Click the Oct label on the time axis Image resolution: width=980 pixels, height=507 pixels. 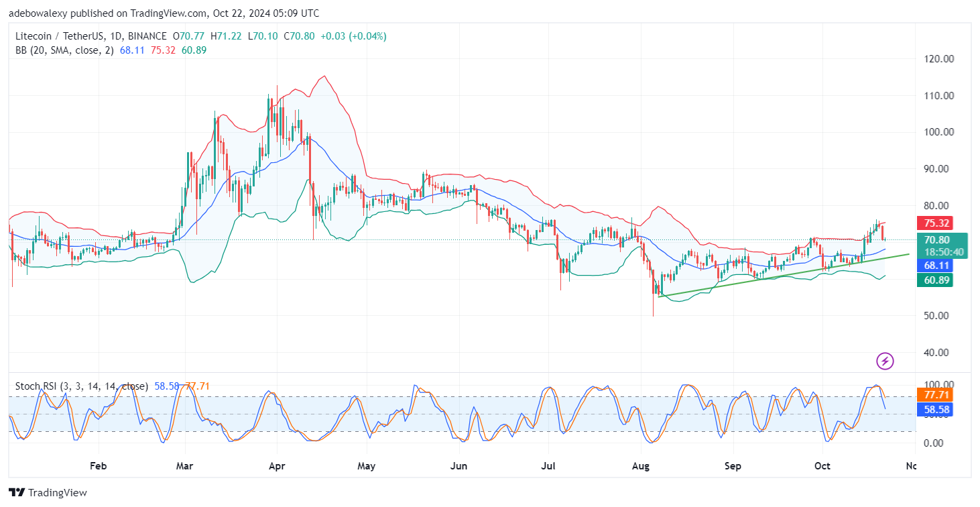click(822, 465)
